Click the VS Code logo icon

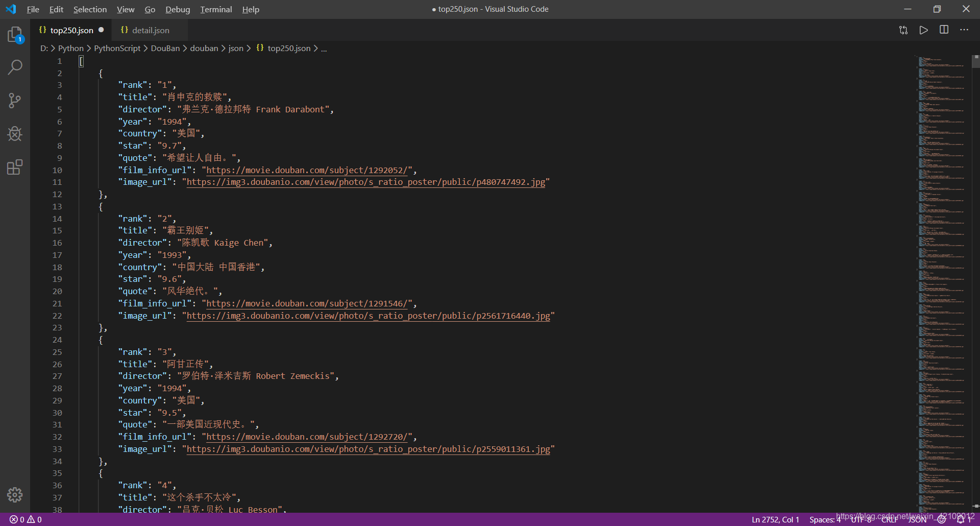[x=11, y=9]
